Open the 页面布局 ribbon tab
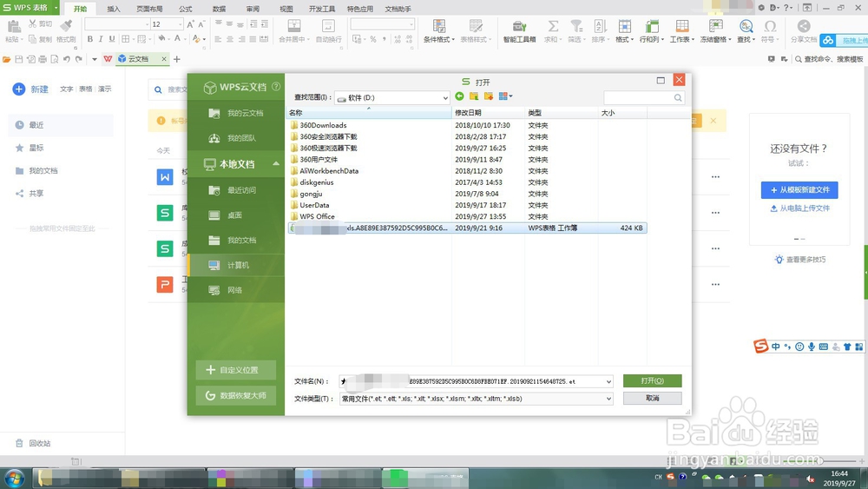Viewport: 868px width, 489px height. [x=149, y=9]
